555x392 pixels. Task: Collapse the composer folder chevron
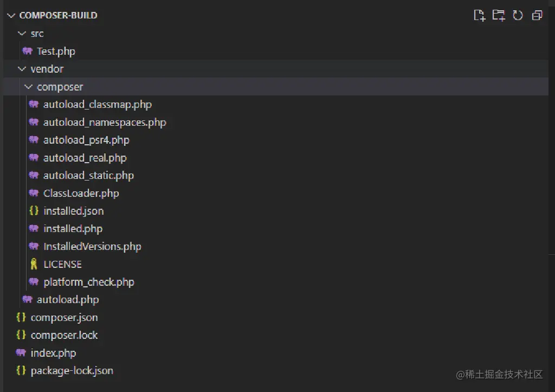(28, 87)
